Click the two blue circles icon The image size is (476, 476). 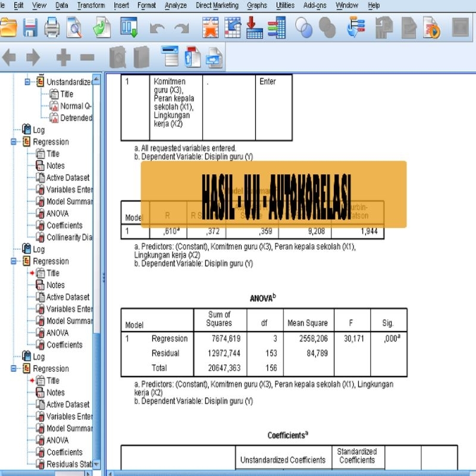(x=303, y=27)
